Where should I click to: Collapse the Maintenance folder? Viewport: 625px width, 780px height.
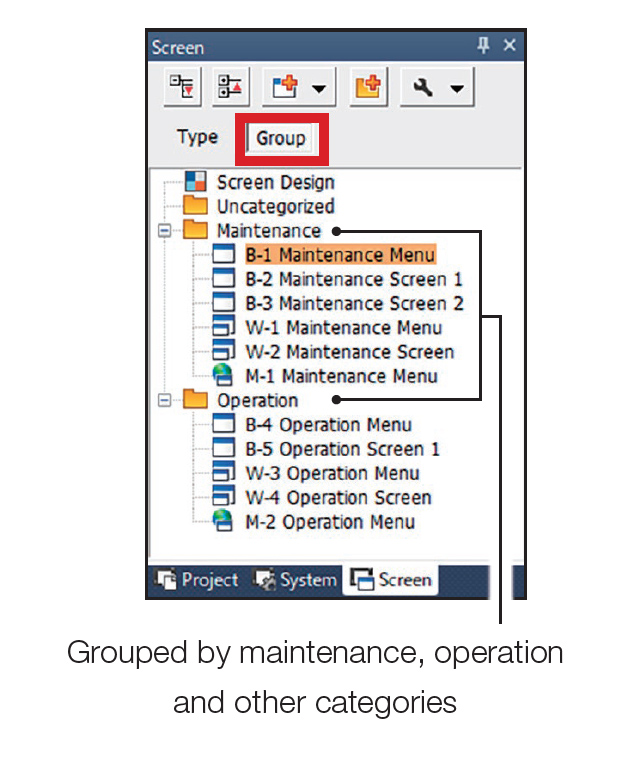tap(163, 231)
